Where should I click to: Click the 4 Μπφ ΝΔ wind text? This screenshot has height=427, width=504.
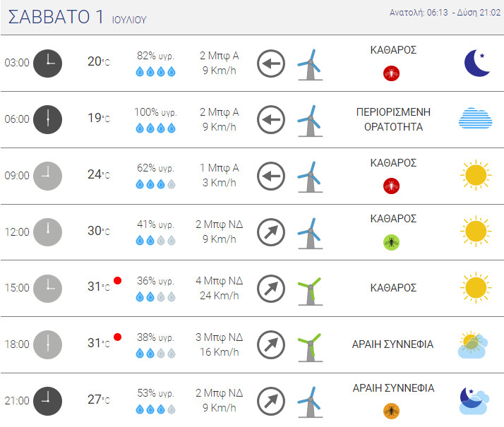click(x=220, y=280)
